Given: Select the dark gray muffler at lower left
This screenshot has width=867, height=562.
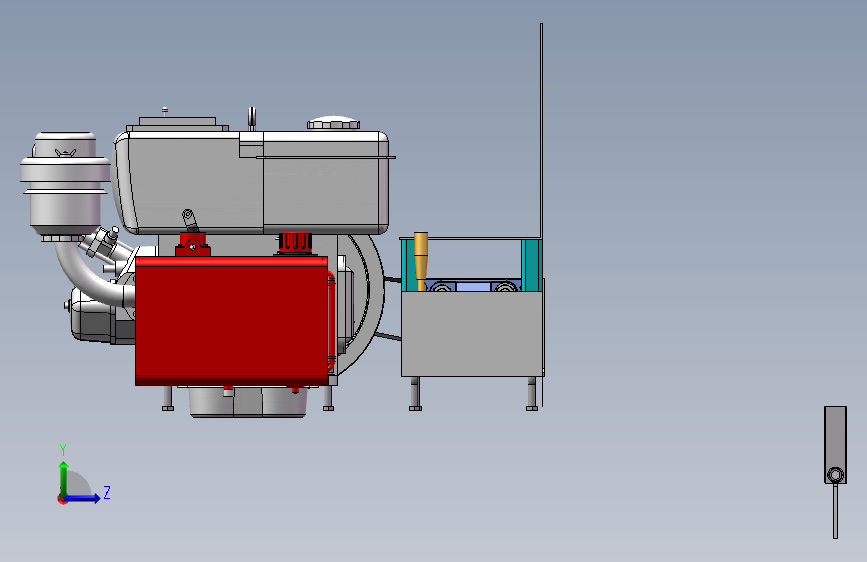Looking at the screenshot, I should tap(101, 315).
